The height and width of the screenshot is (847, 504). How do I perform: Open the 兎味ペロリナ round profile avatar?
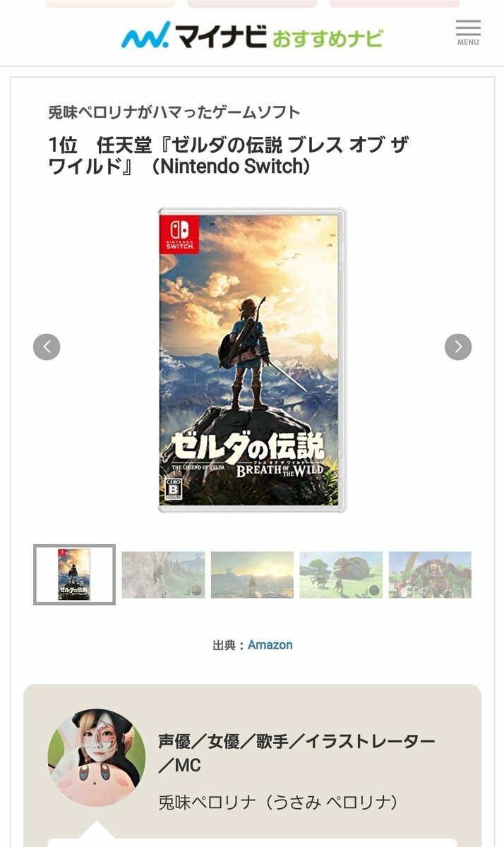coord(97,758)
